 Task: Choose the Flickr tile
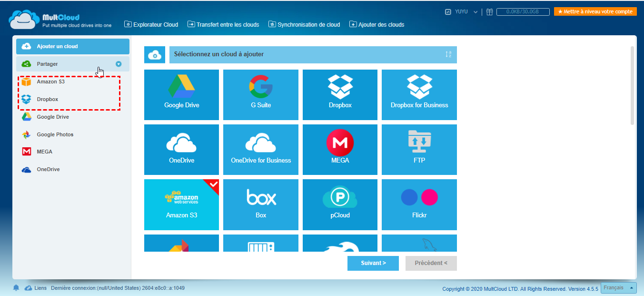coord(419,204)
